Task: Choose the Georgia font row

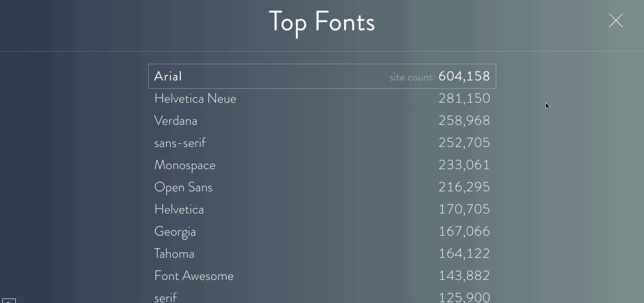Action: pyautogui.click(x=322, y=232)
